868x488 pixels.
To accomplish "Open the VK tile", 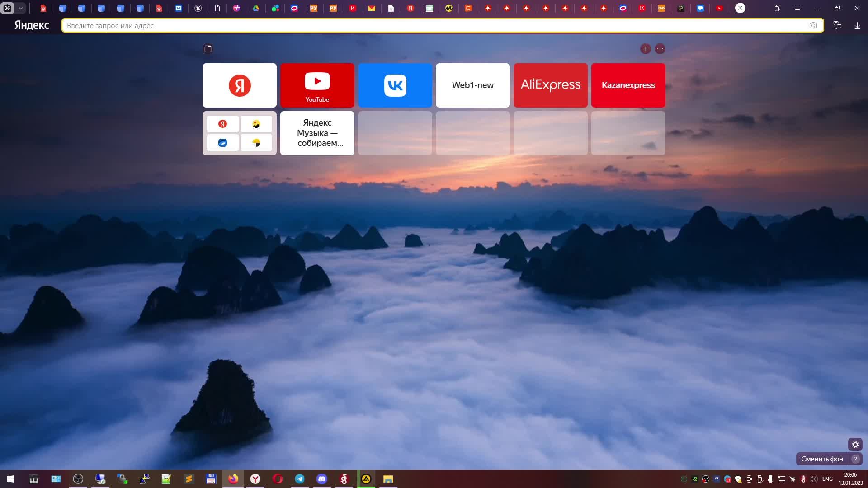I will tap(395, 85).
